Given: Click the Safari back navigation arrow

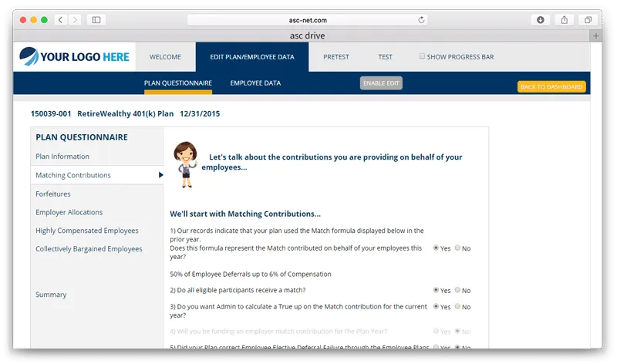Looking at the screenshot, I should [x=61, y=19].
